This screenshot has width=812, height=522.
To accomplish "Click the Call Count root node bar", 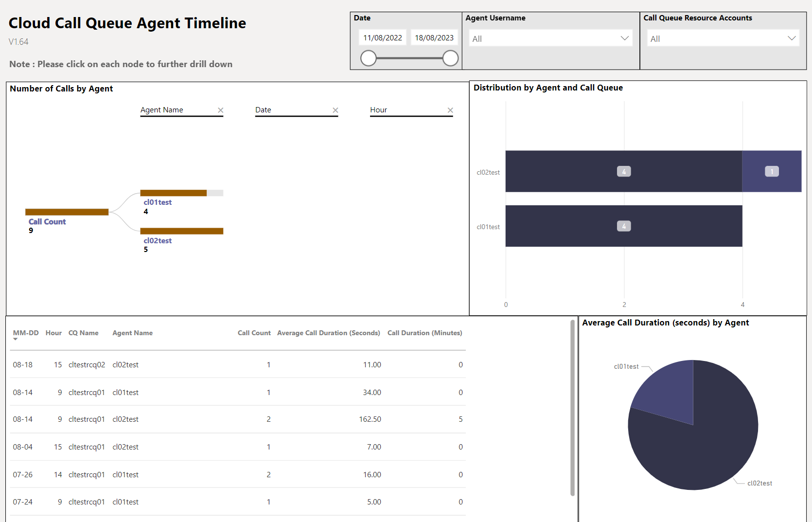I will [x=67, y=212].
